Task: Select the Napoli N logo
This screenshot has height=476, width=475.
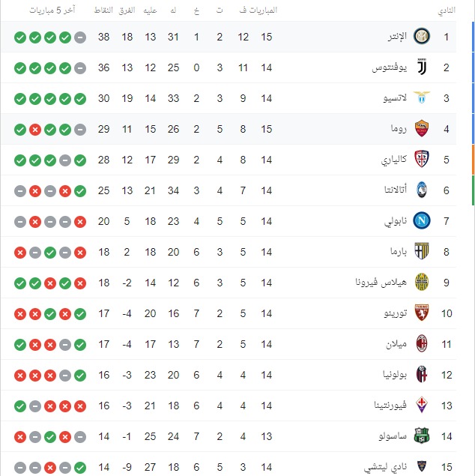Action: pyautogui.click(x=422, y=220)
